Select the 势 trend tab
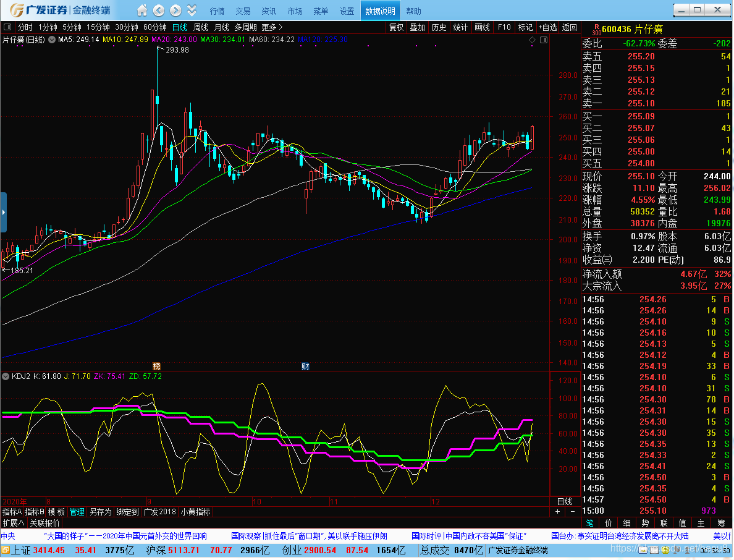734x560 pixels. tap(646, 523)
